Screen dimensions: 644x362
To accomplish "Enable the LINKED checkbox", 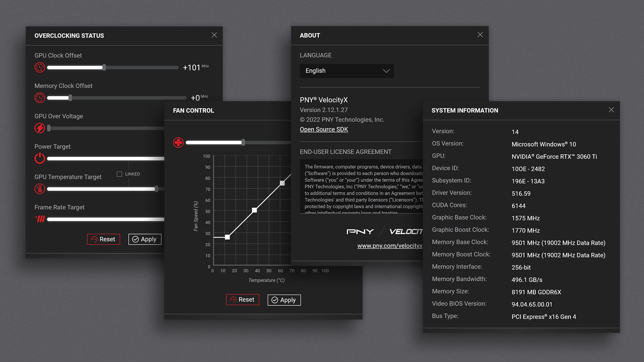I will [119, 174].
